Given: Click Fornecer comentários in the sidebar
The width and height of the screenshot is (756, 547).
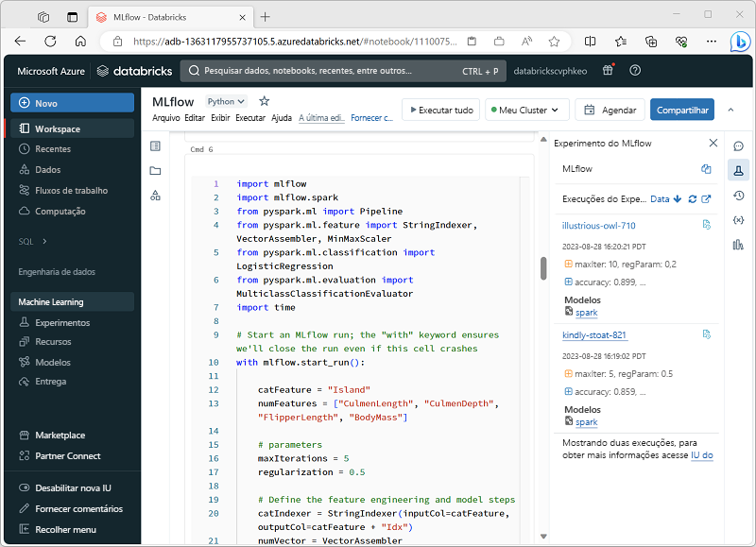Looking at the screenshot, I should [71, 508].
